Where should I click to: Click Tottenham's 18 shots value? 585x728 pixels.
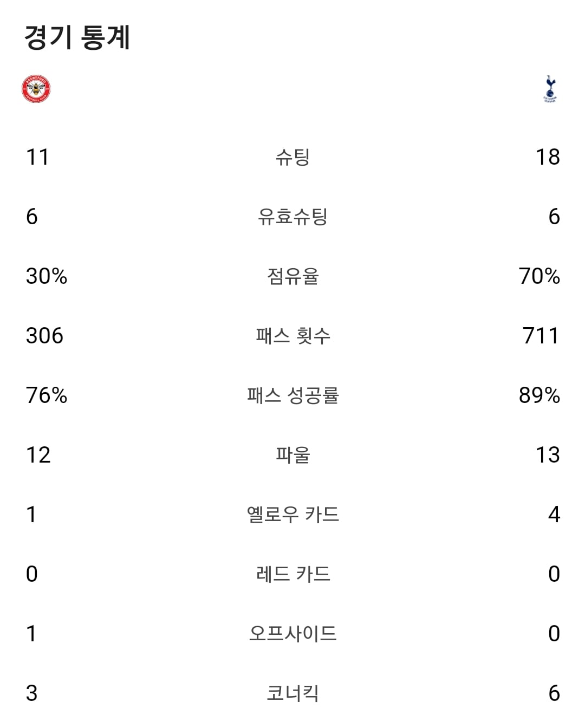(548, 157)
